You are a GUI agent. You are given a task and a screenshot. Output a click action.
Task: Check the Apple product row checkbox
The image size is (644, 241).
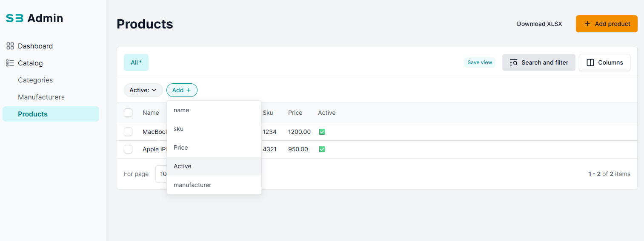click(128, 149)
